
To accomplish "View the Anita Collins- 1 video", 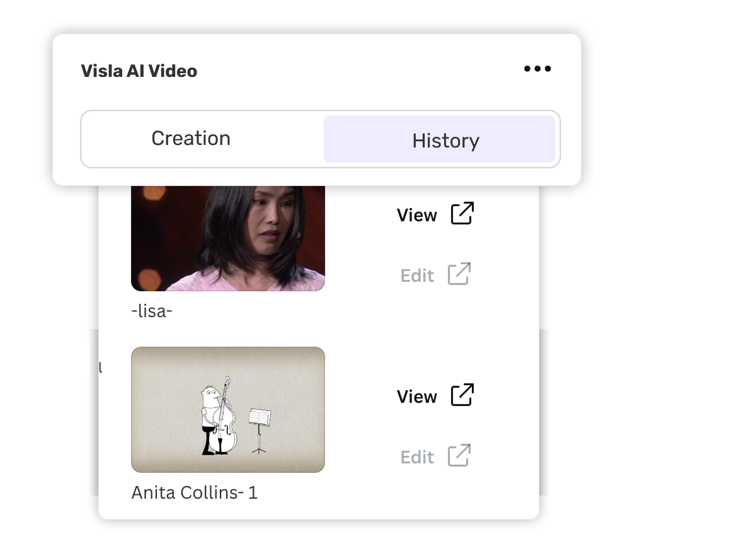I will point(416,396).
